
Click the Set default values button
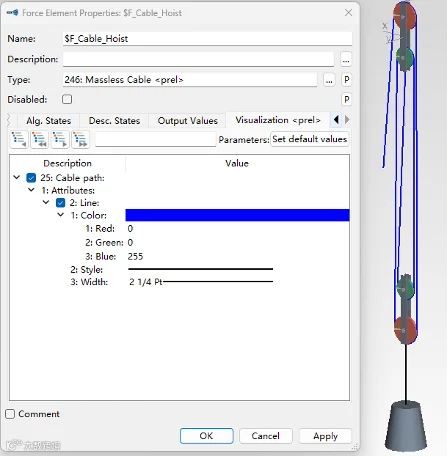point(310,139)
